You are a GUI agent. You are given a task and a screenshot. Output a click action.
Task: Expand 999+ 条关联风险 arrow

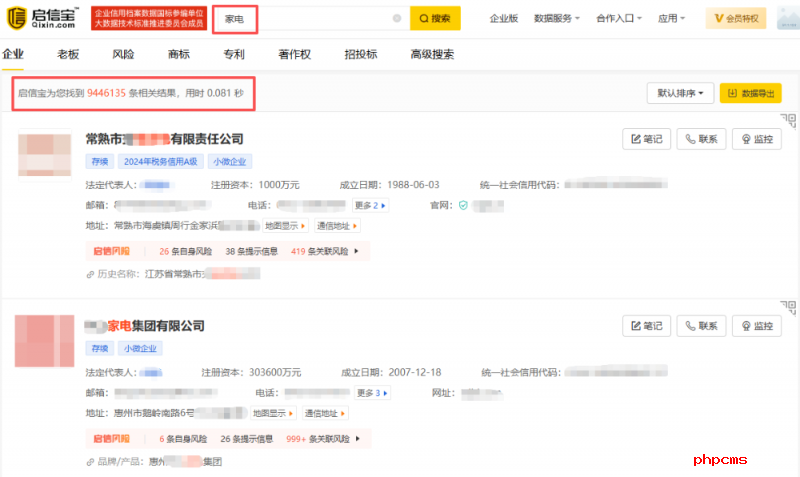(358, 439)
